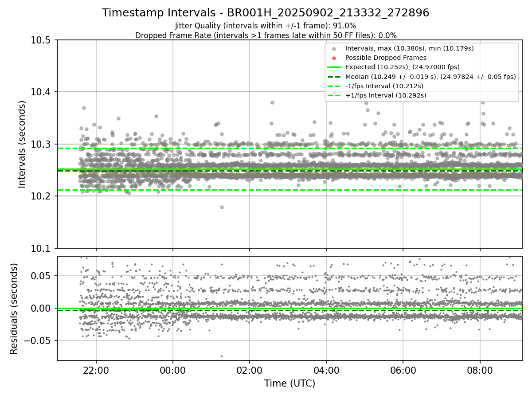This screenshot has width=532, height=399.
Task: Click the 'Possible Dropped Frames' legend entry
Action: tap(386, 58)
